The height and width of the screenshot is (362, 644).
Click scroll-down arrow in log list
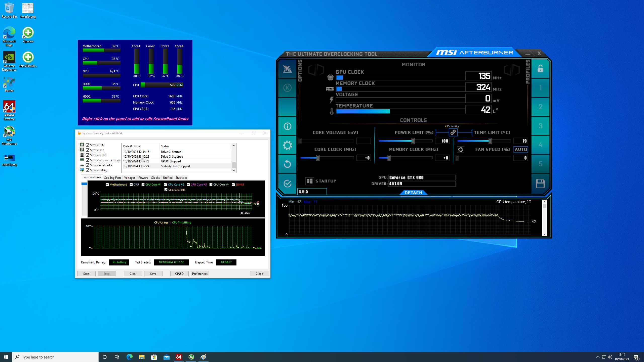234,170
